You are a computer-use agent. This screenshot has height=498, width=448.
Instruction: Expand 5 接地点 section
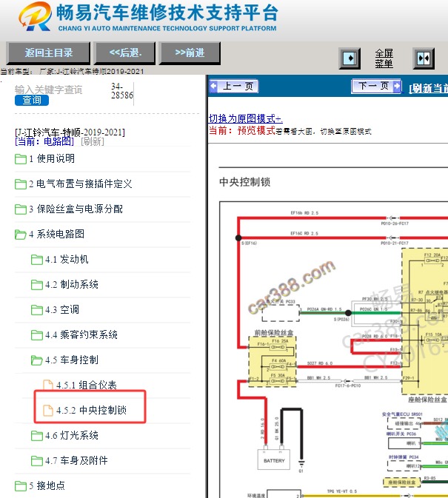47,485
